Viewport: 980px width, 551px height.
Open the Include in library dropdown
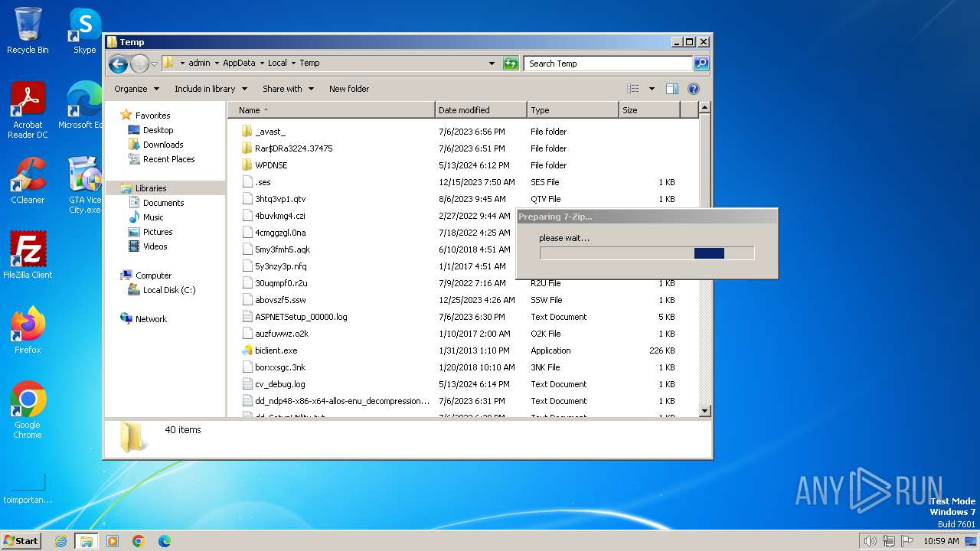click(x=211, y=89)
